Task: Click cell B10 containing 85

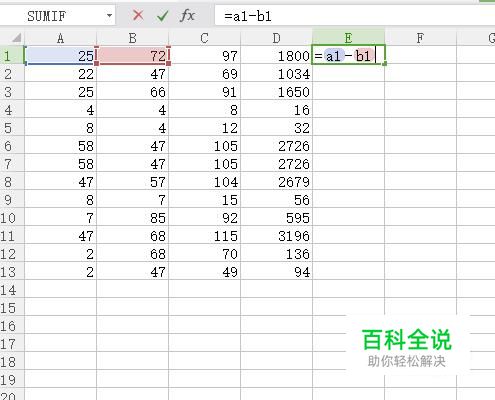Action: pos(132,217)
